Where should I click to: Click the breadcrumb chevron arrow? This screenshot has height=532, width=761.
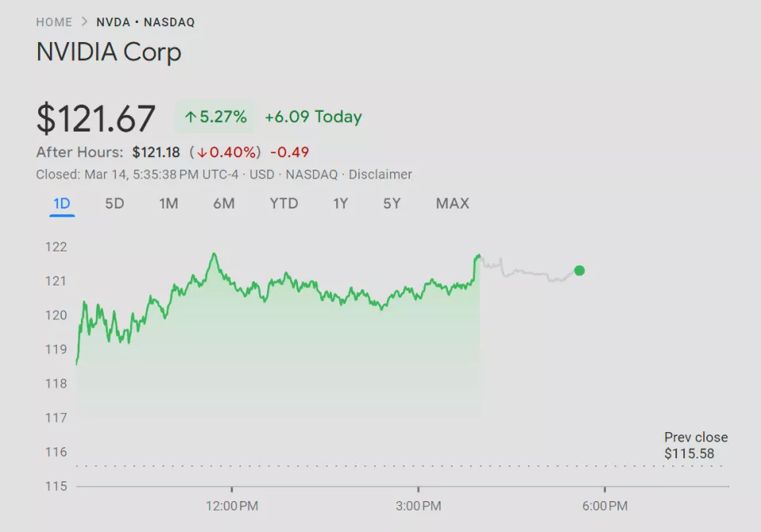pyautogui.click(x=85, y=22)
